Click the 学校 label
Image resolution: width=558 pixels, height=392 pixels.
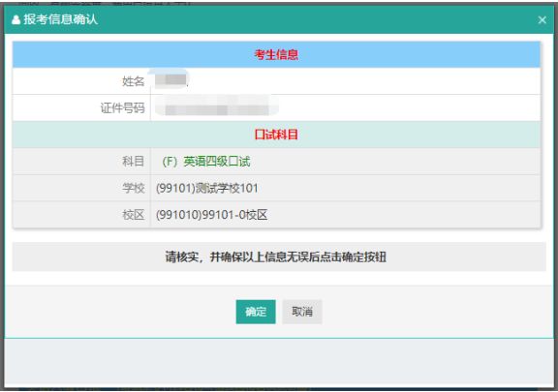(x=133, y=188)
